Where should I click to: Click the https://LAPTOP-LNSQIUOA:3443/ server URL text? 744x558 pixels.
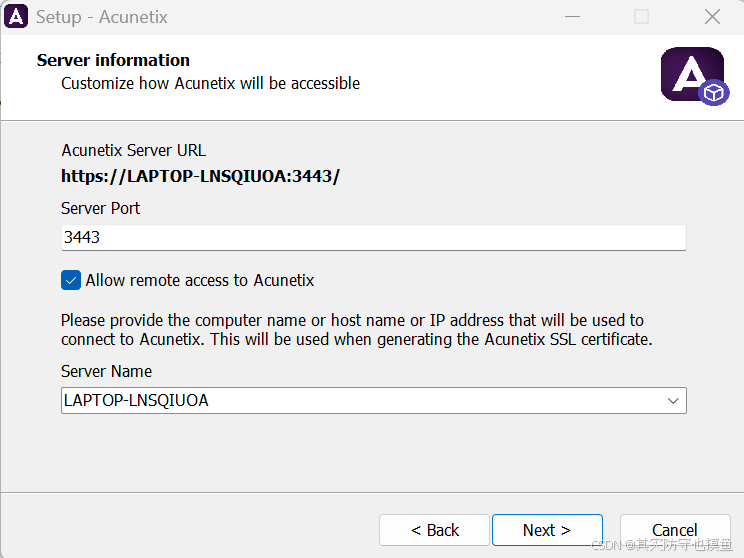pos(200,177)
